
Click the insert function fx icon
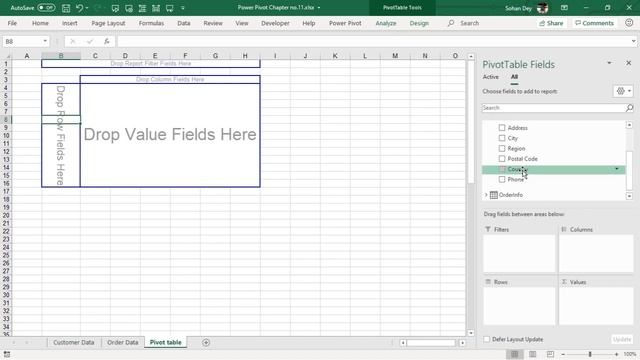click(107, 41)
